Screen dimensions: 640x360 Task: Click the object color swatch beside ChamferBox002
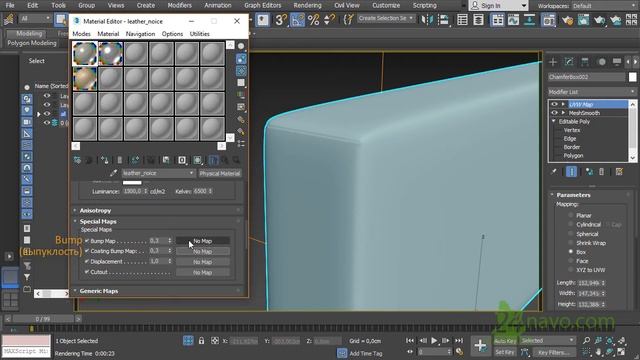633,77
